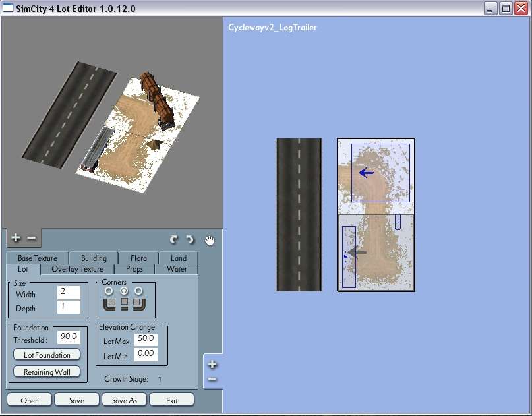Minimize the Lot Editor window

[490, 8]
